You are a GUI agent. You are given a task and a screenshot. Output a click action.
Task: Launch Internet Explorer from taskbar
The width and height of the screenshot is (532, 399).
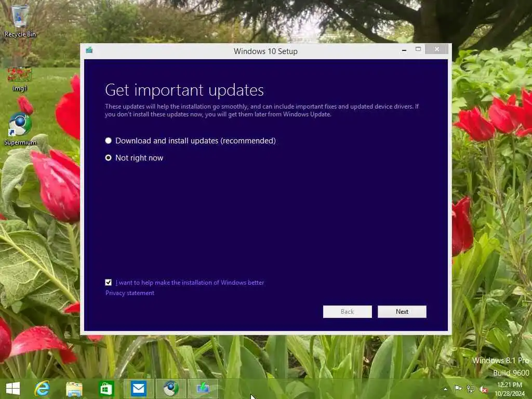tap(42, 389)
